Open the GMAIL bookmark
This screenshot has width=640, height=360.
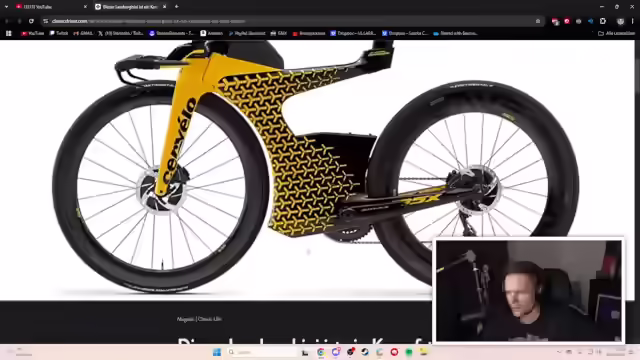point(83,33)
